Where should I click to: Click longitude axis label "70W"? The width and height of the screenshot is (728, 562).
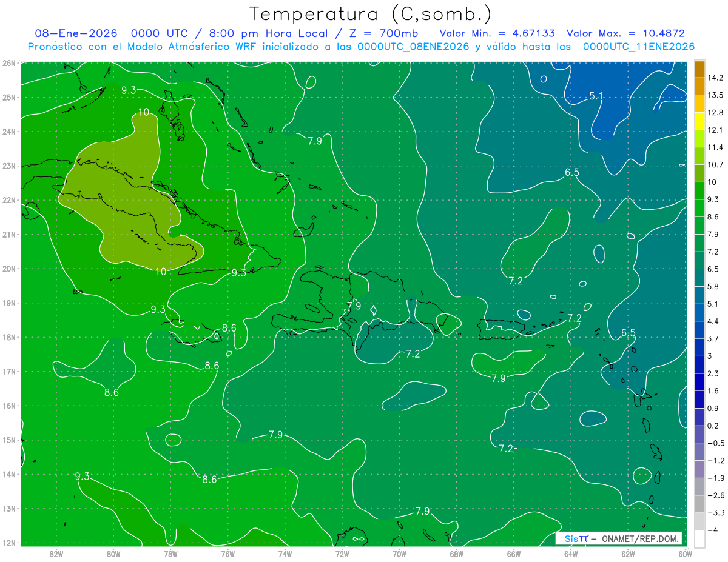399,554
